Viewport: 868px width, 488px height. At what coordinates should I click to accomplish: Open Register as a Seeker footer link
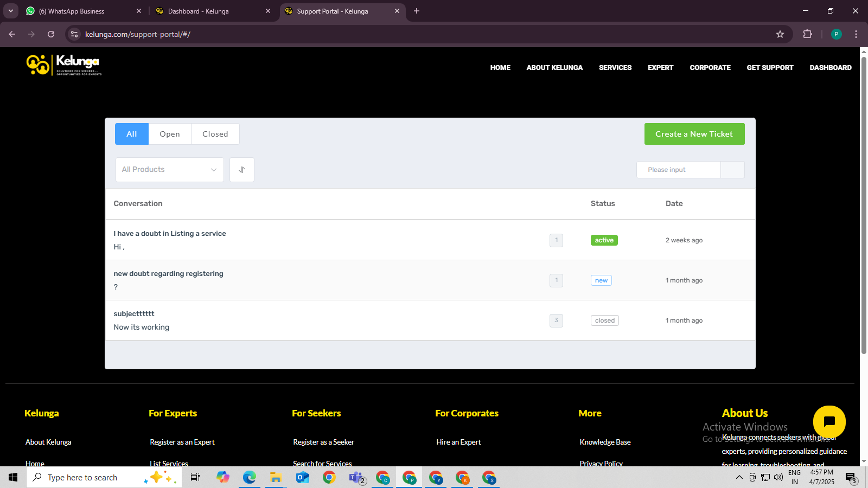coord(323,442)
